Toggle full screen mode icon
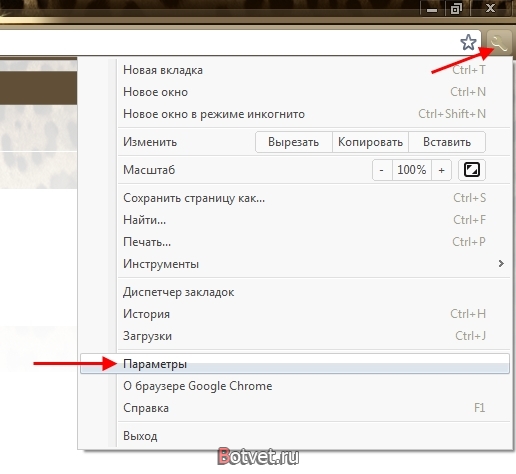This screenshot has height=474, width=516. click(x=472, y=170)
